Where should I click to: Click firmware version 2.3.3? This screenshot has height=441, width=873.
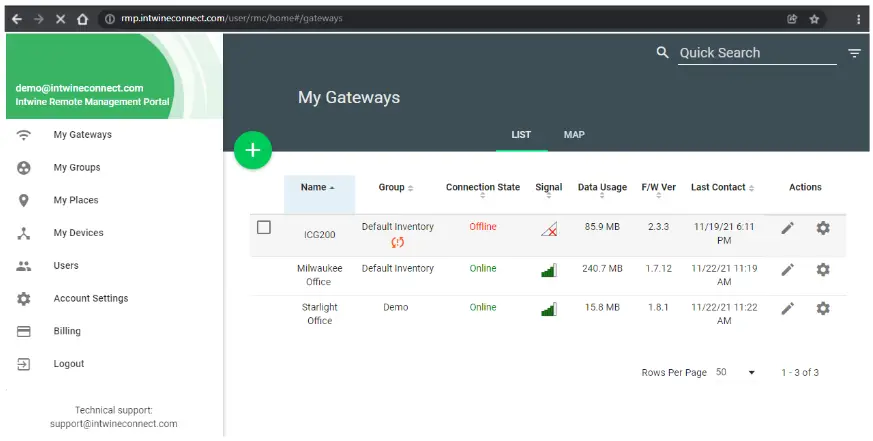(x=659, y=227)
